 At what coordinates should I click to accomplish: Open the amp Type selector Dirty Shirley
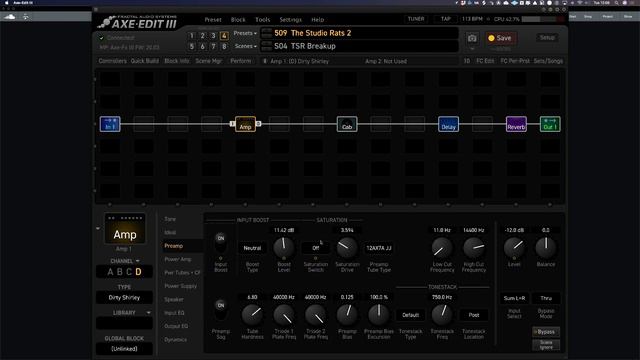[x=124, y=298]
